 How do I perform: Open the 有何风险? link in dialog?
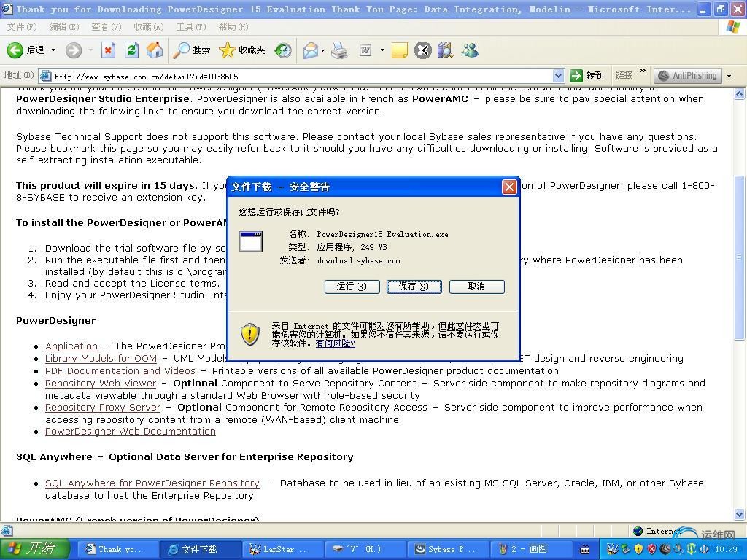tap(335, 343)
